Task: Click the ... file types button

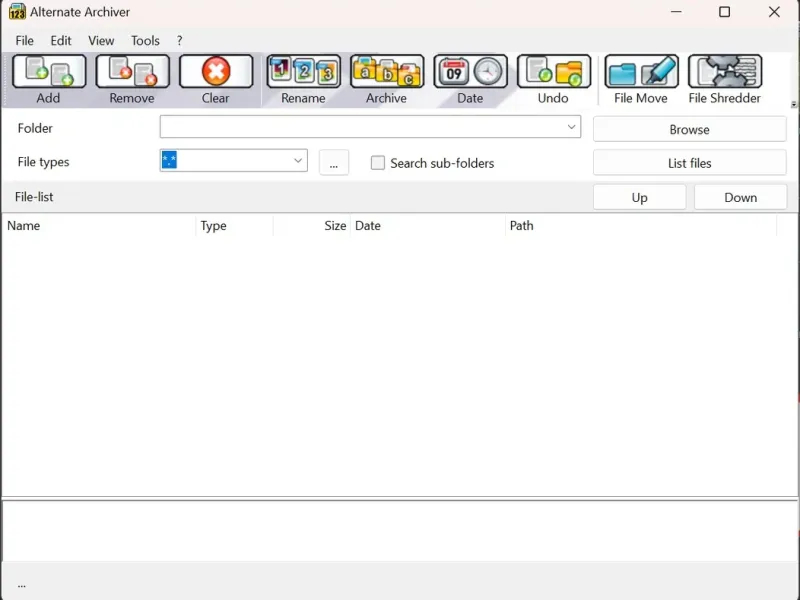Action: (x=334, y=163)
